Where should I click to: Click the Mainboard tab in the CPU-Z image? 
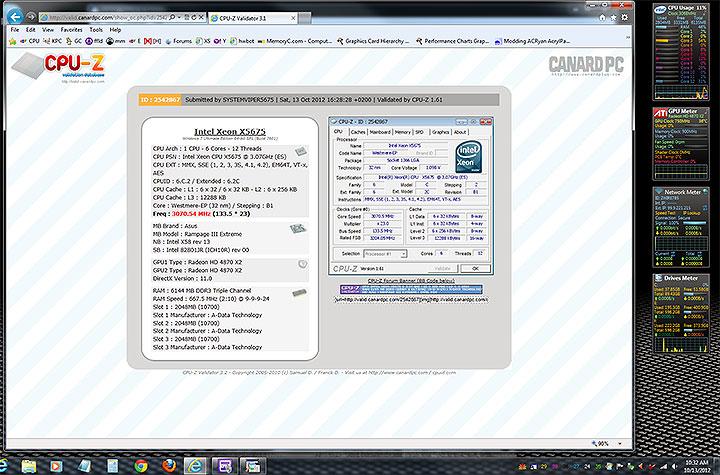[x=380, y=132]
